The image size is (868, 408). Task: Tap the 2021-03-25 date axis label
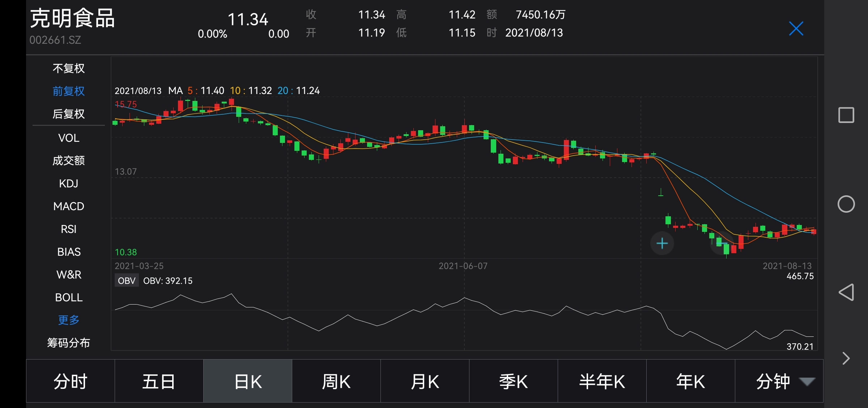pyautogui.click(x=139, y=266)
